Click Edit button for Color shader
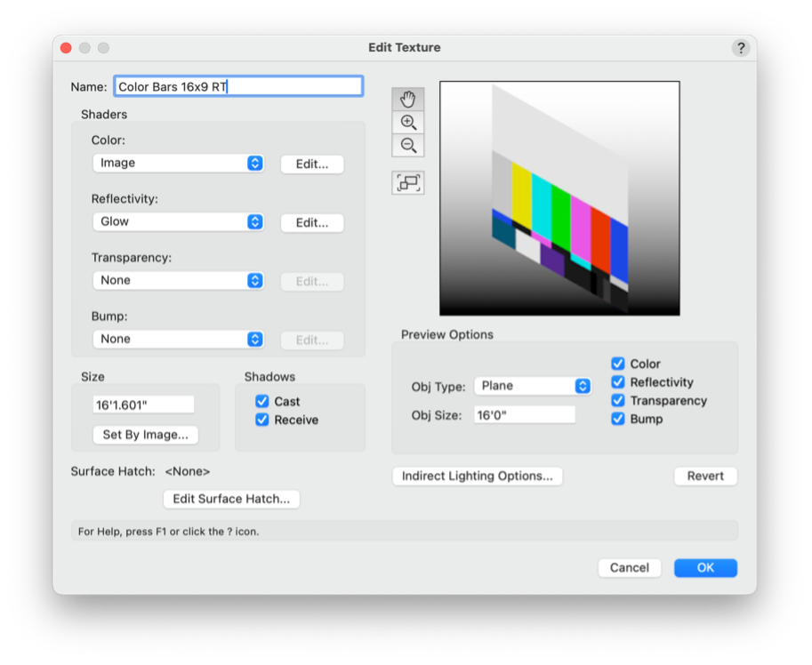812x665 pixels. [x=312, y=164]
